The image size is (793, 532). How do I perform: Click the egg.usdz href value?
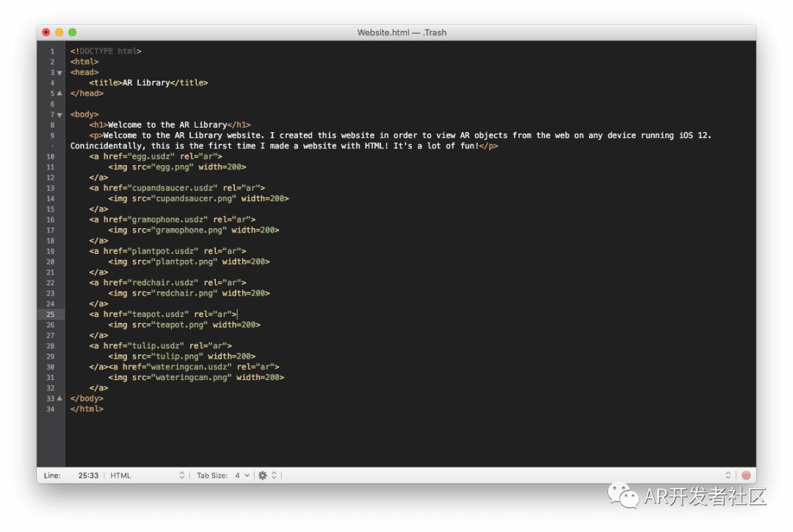click(151, 156)
